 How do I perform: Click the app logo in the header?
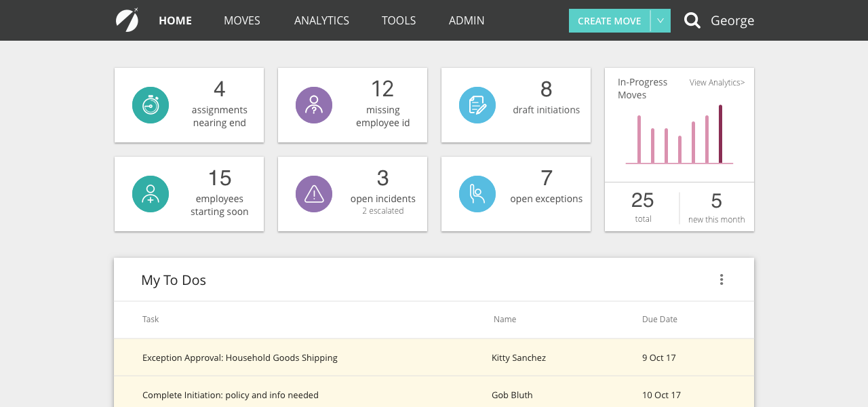click(127, 20)
